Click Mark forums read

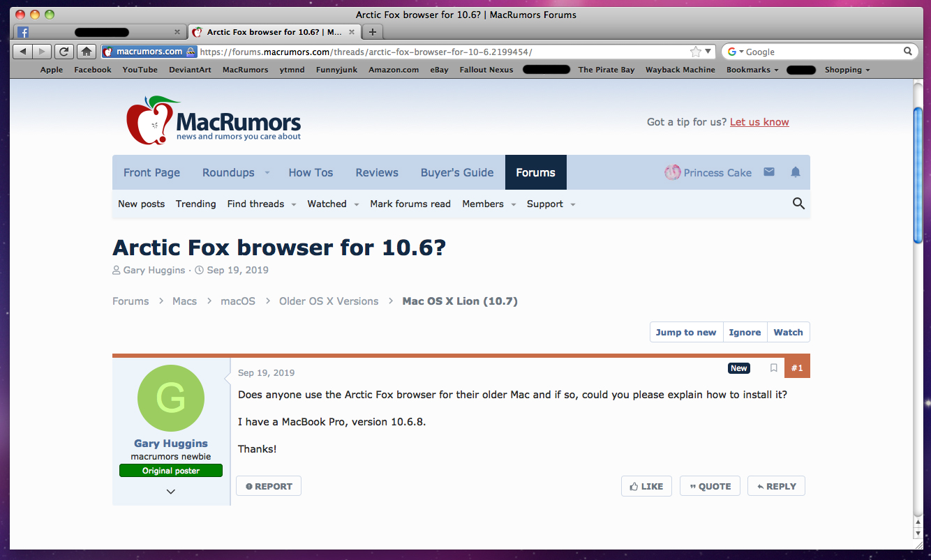point(410,204)
